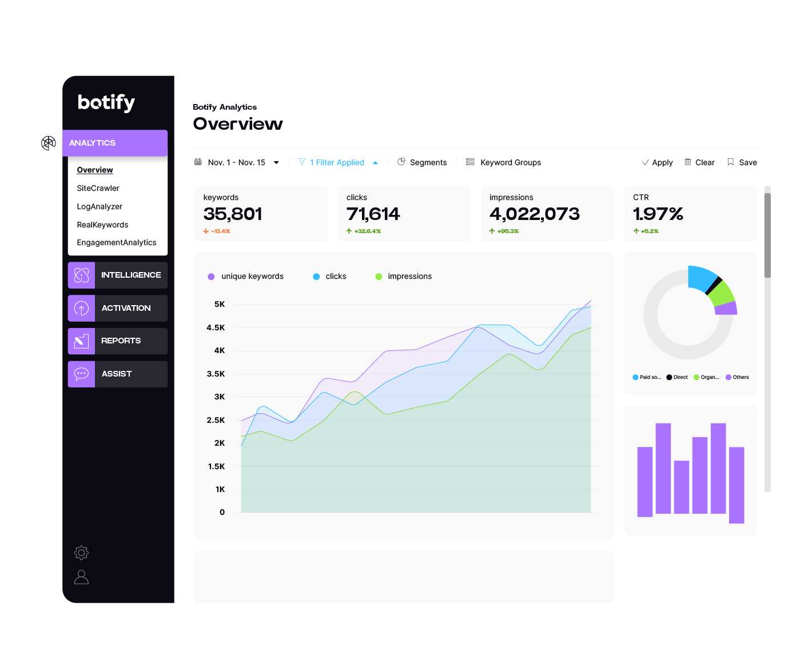Image resolution: width=812 pixels, height=668 pixels.
Task: Open the Overview menu item
Action: 95,170
